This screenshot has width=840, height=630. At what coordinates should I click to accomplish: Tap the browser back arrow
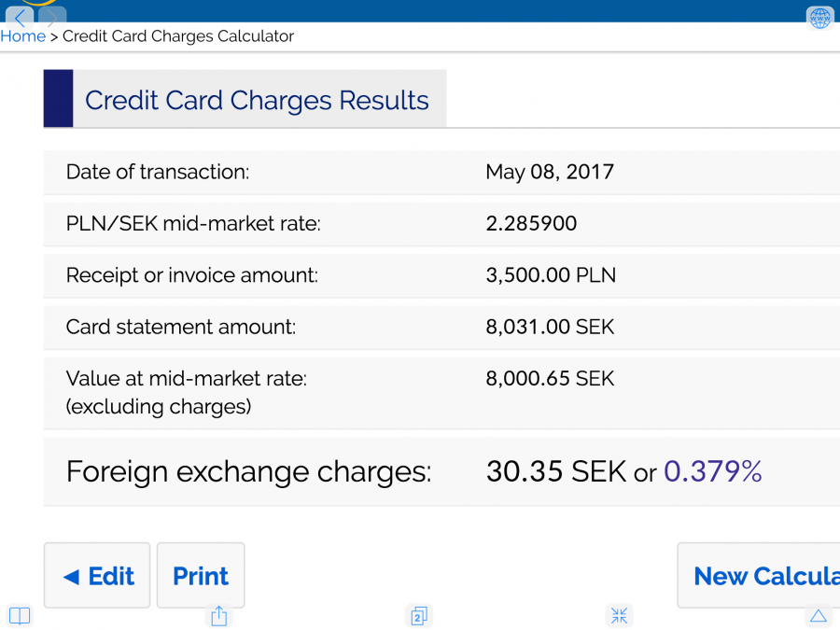(21, 17)
